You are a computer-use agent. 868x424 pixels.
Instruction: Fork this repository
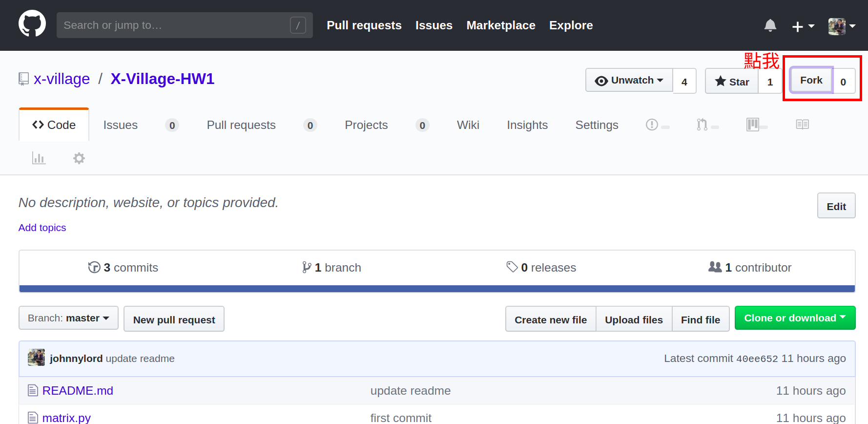(811, 80)
